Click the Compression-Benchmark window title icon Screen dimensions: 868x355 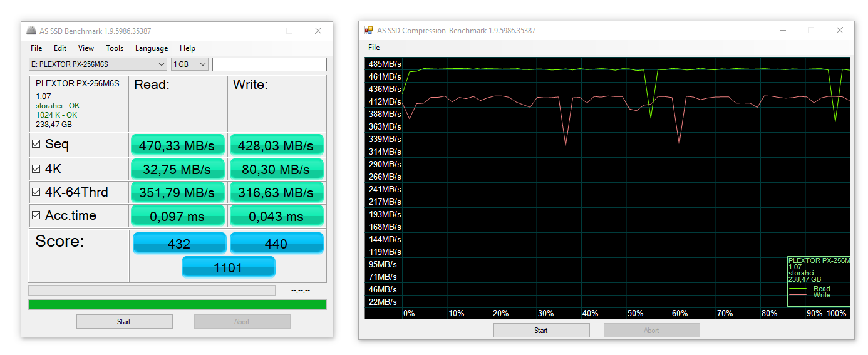369,30
